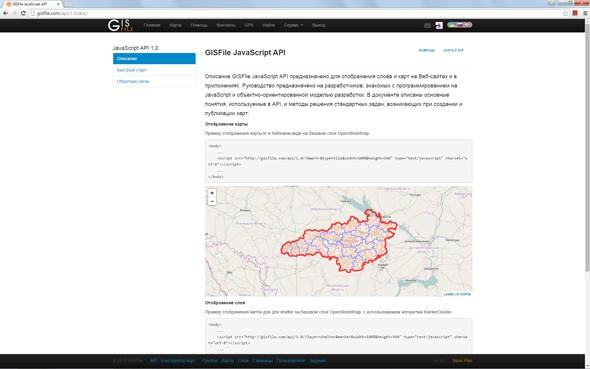590x369 pixels.
Task: Reload the page in browser
Action: [23, 13]
